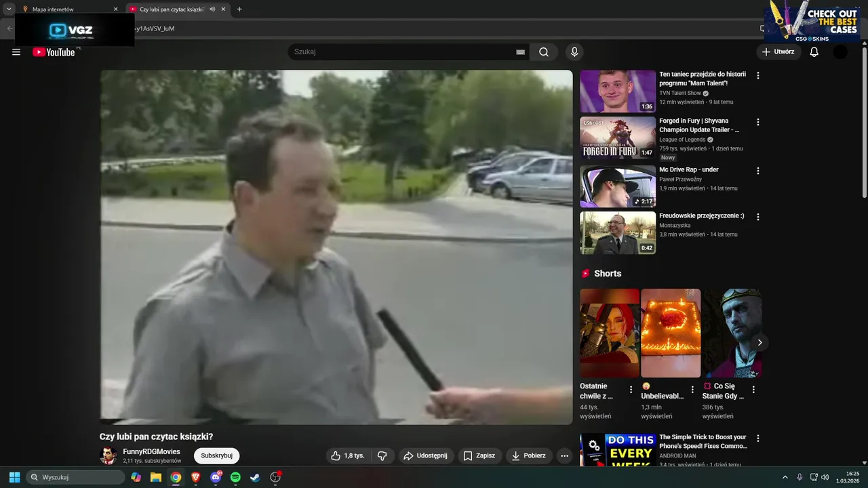
Task: Open the account avatar menu
Action: [840, 52]
